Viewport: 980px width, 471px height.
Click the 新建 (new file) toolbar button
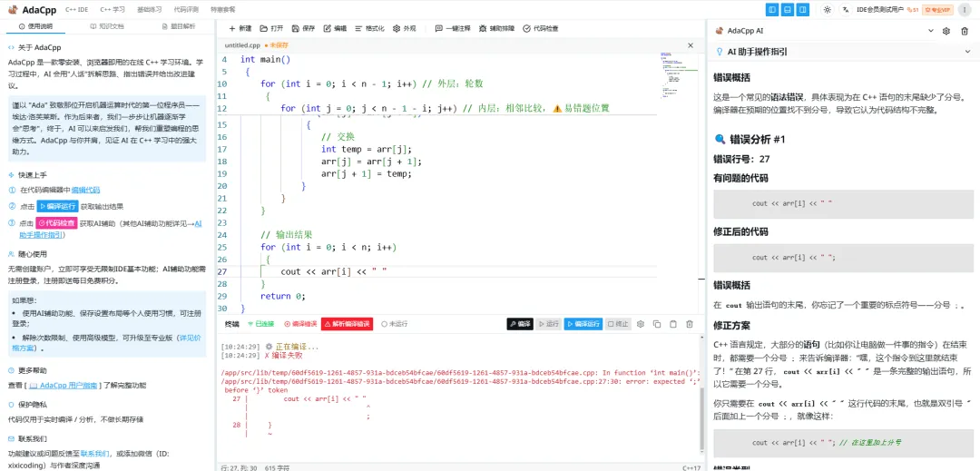click(240, 29)
